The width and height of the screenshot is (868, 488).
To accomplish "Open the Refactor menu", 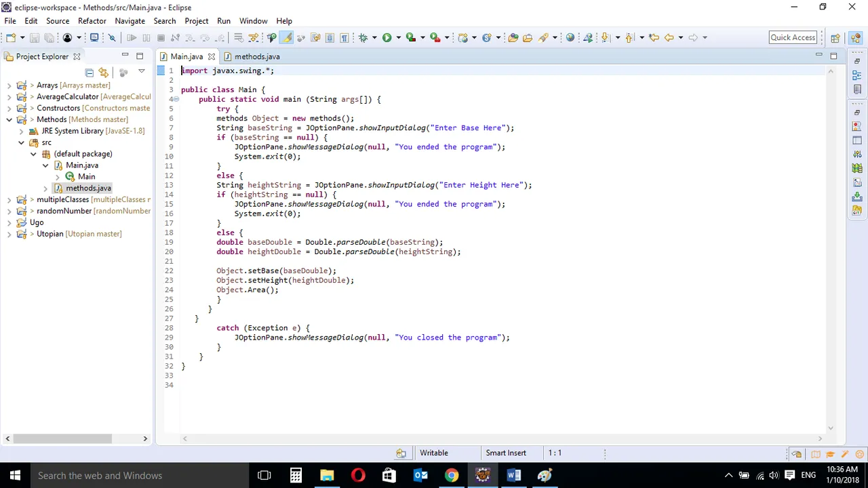I will (92, 21).
